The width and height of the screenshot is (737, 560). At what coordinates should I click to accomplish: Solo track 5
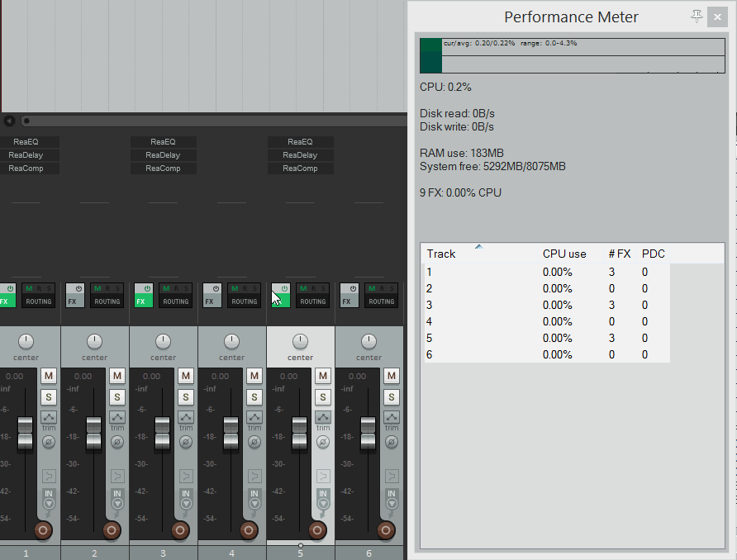coord(322,397)
